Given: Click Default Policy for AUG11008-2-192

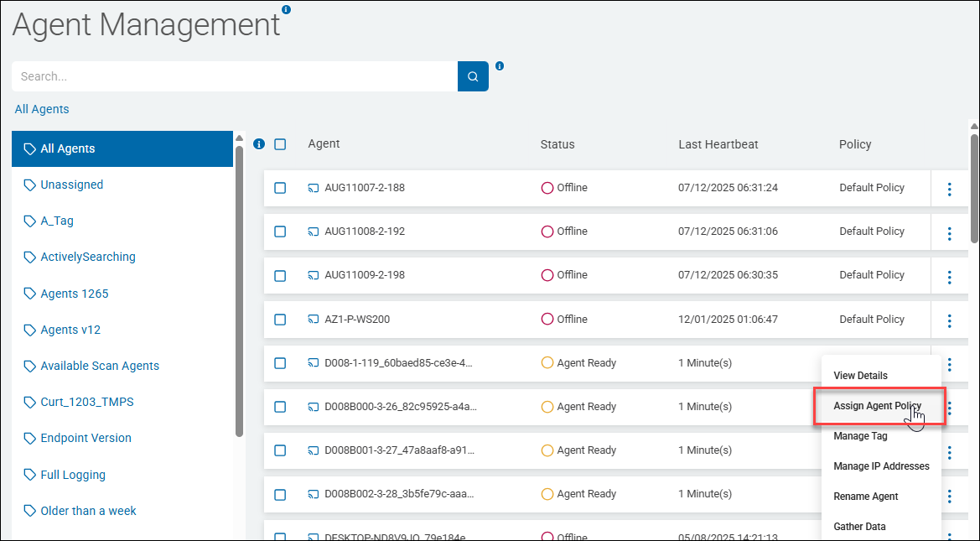Looking at the screenshot, I should pos(872,231).
